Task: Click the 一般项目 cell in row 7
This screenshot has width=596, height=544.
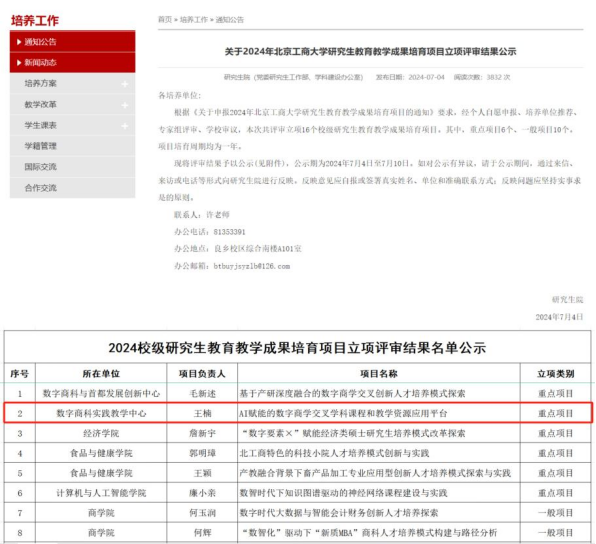Action: click(x=556, y=512)
